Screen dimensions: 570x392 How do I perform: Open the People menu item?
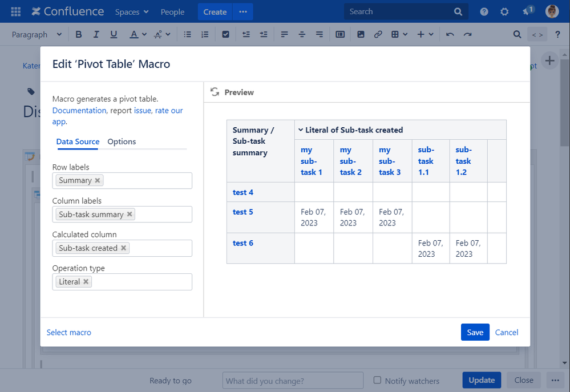click(x=172, y=11)
